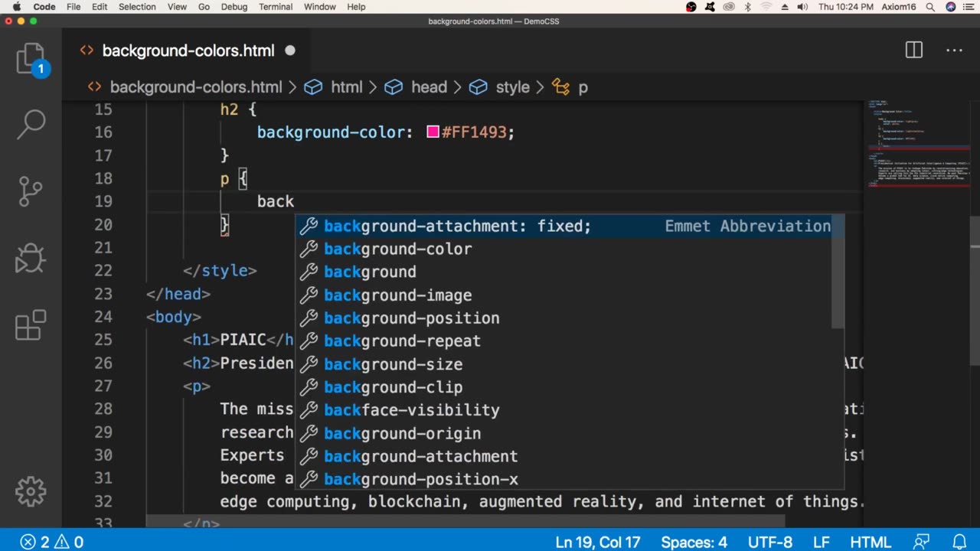Click Spaces: 4 indentation setting
This screenshot has height=551, width=980.
coord(694,542)
